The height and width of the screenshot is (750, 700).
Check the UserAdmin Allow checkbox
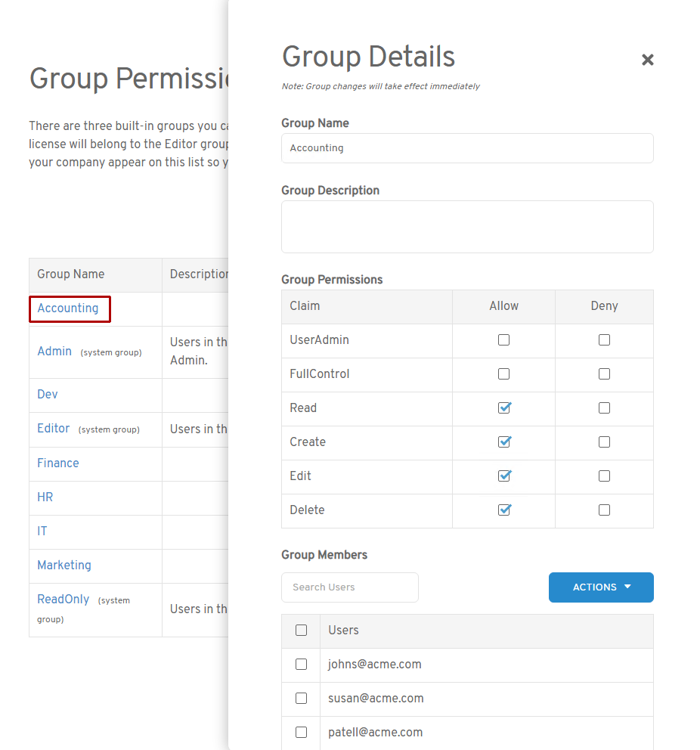coord(503,340)
